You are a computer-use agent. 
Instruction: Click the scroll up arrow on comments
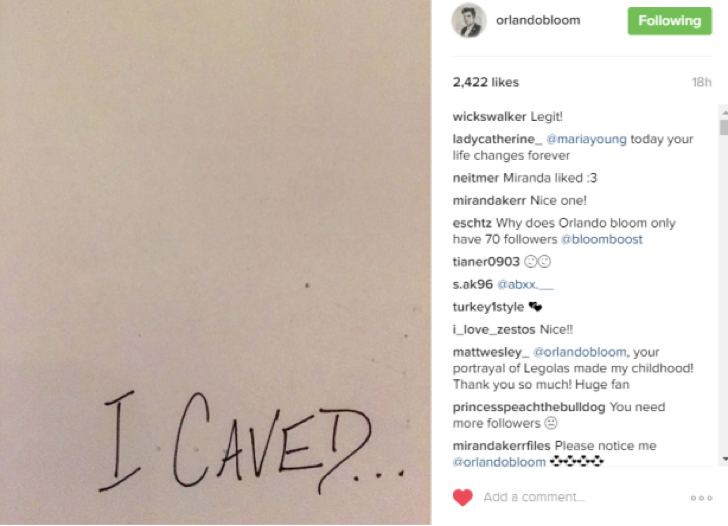click(x=724, y=112)
